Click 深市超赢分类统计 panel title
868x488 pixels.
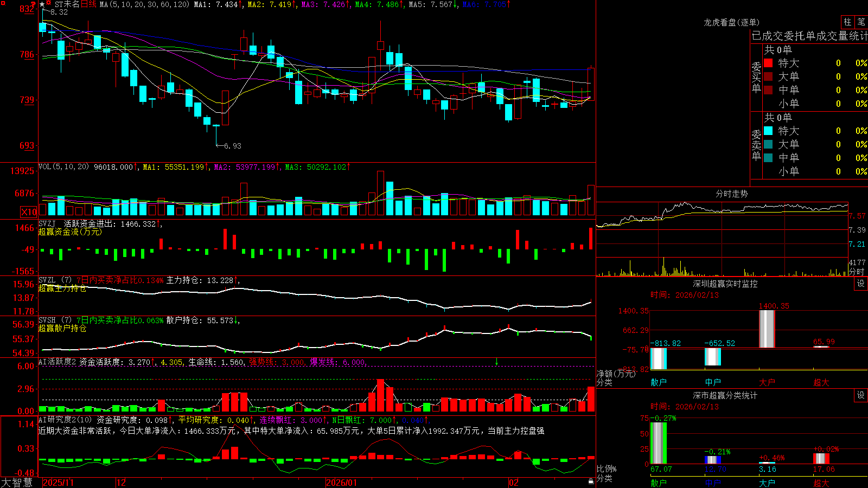pos(725,395)
